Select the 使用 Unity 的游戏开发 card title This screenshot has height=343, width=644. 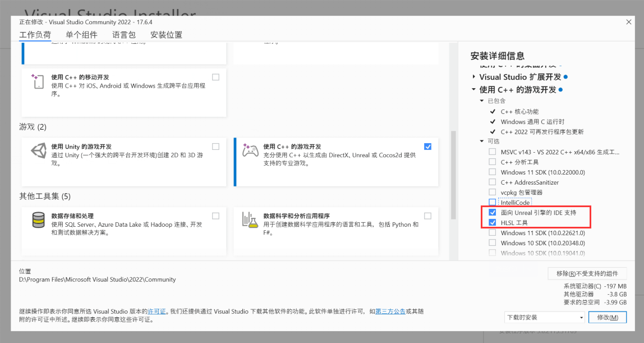tap(81, 147)
